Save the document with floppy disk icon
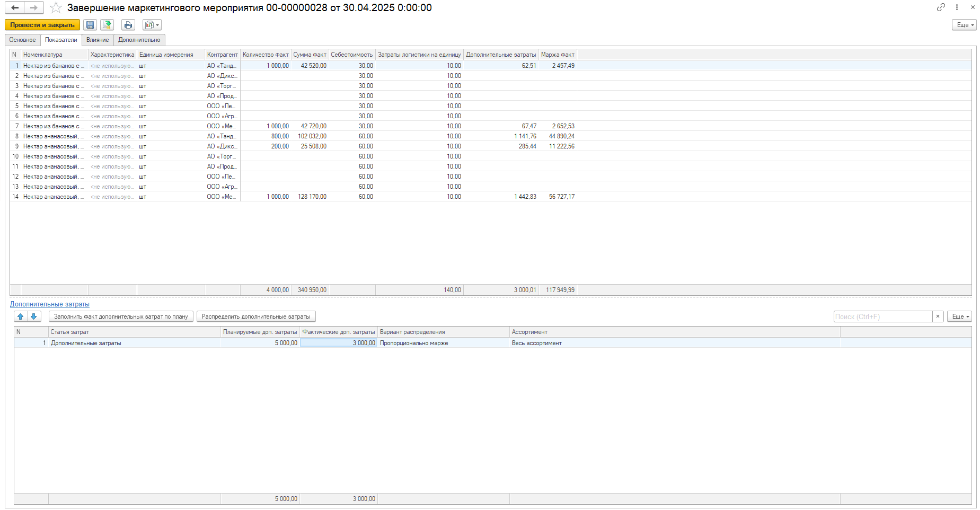This screenshot has width=980, height=510. click(x=90, y=25)
